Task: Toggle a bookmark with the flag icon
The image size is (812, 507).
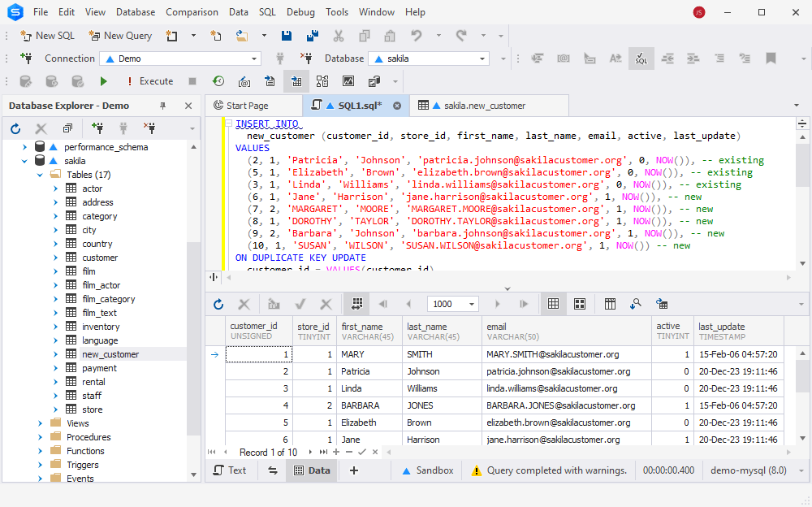Action: [772, 58]
